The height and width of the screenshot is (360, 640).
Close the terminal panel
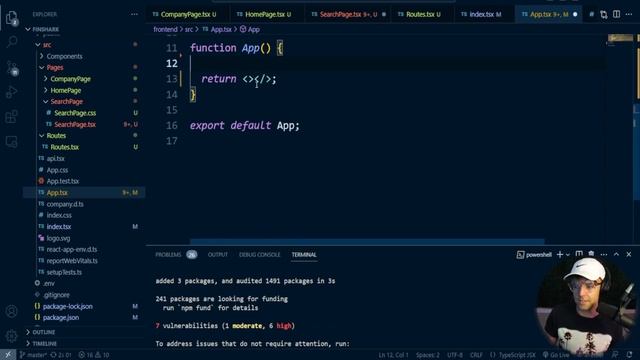[x=629, y=254]
